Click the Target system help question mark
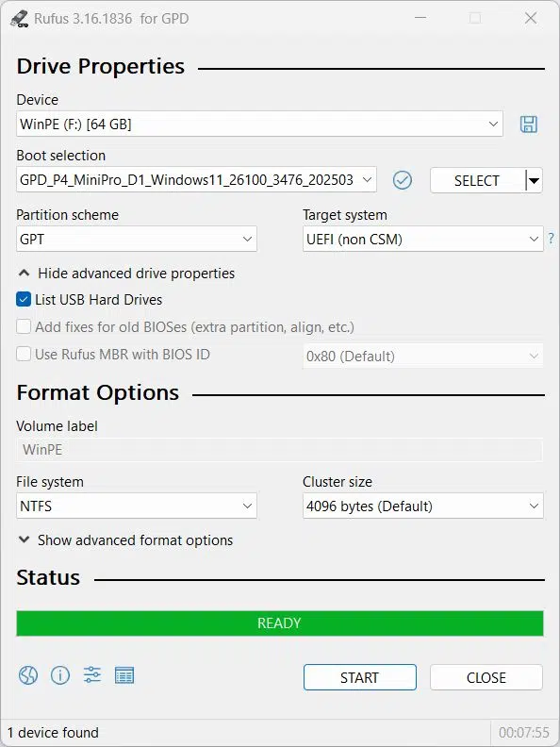560x747 pixels. pyautogui.click(x=551, y=239)
